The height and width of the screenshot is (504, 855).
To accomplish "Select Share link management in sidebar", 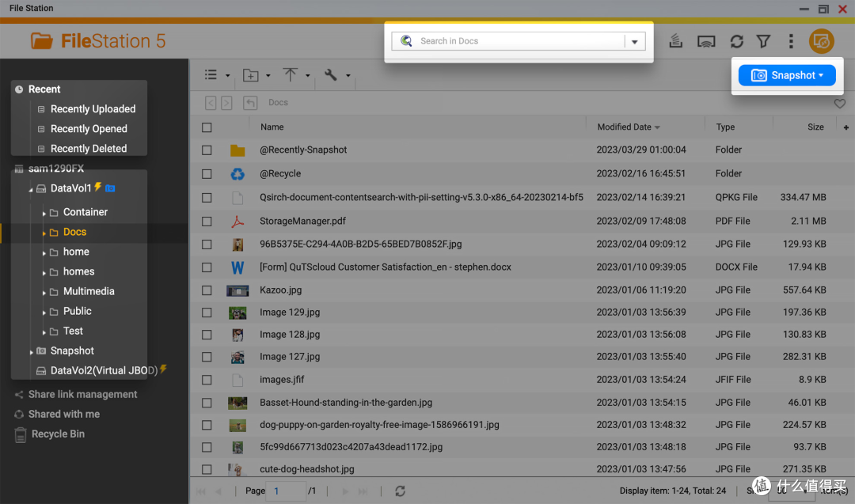I will [82, 395].
